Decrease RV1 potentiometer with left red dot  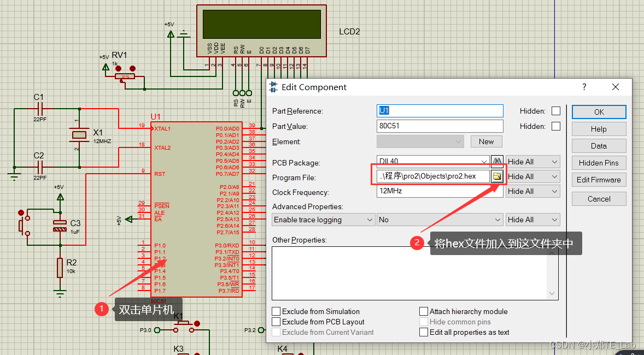117,68
